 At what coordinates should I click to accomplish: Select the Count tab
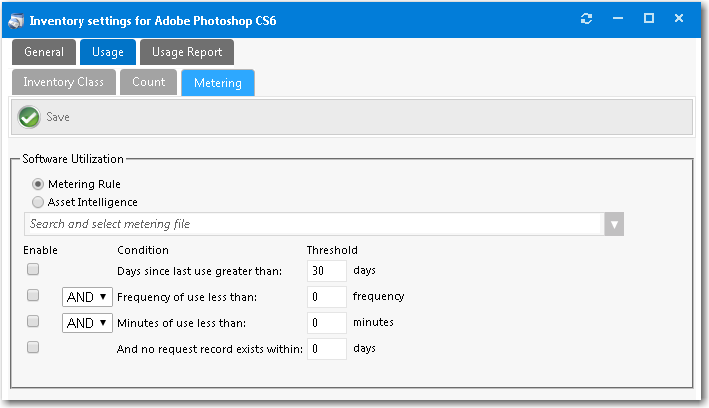[x=149, y=82]
